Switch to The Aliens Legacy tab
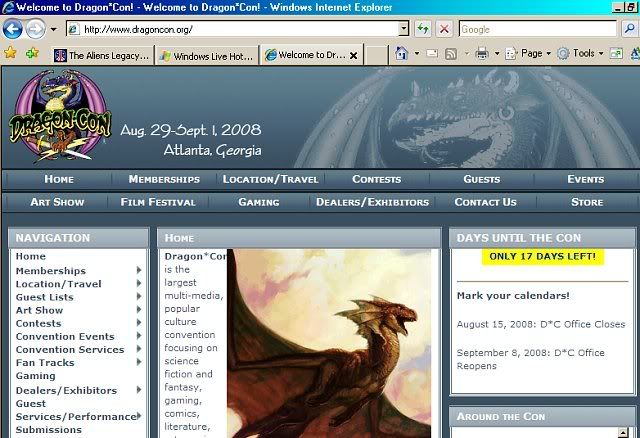640x438 pixels. [102, 55]
